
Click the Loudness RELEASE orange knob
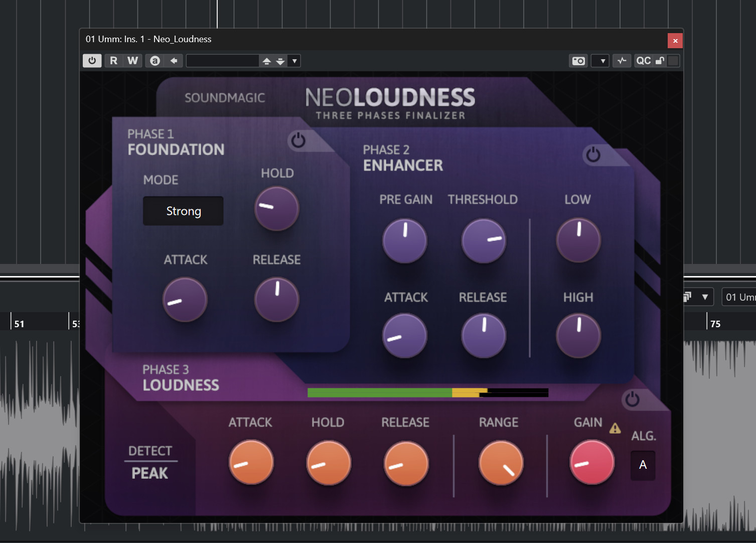406,463
